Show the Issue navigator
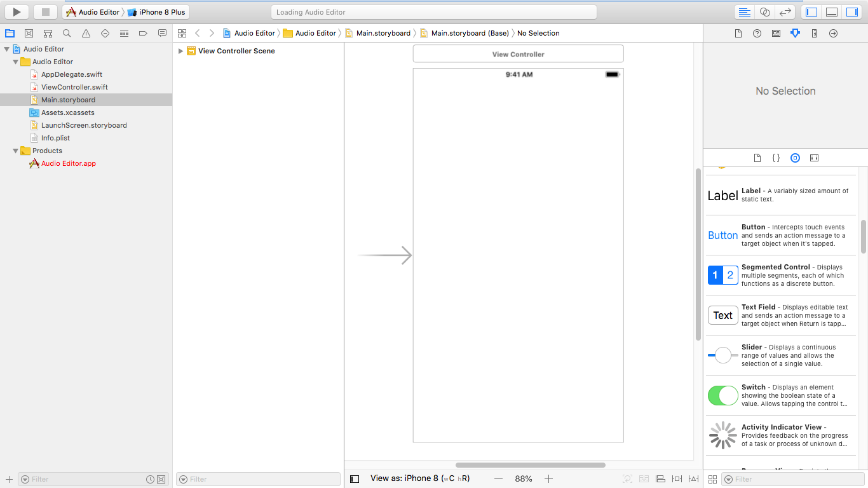Image resolution: width=868 pixels, height=488 pixels. [86, 33]
